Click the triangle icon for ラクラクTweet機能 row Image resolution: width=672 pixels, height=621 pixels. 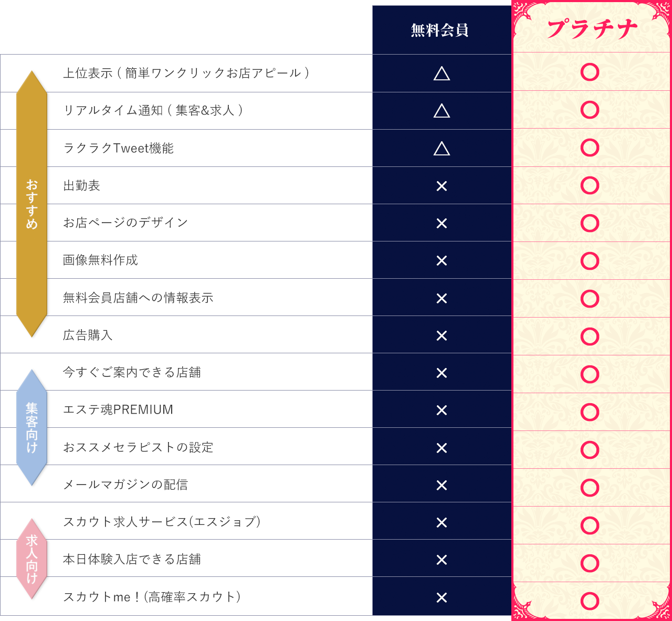442,149
